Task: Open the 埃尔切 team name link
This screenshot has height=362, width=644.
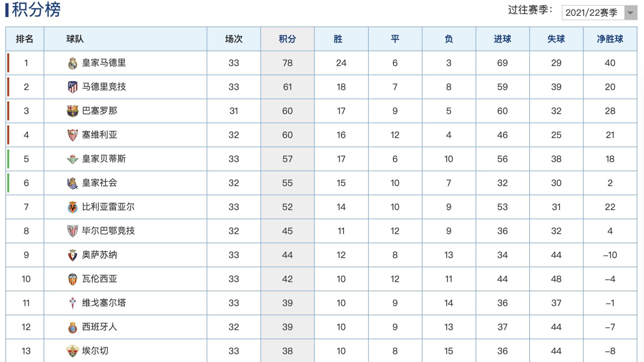Action: pyautogui.click(x=95, y=351)
